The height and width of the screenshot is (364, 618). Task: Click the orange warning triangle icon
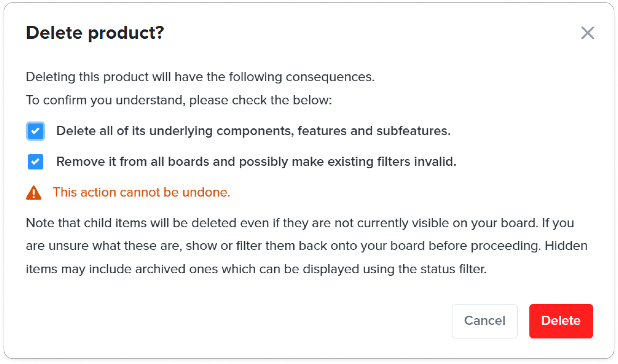point(34,193)
